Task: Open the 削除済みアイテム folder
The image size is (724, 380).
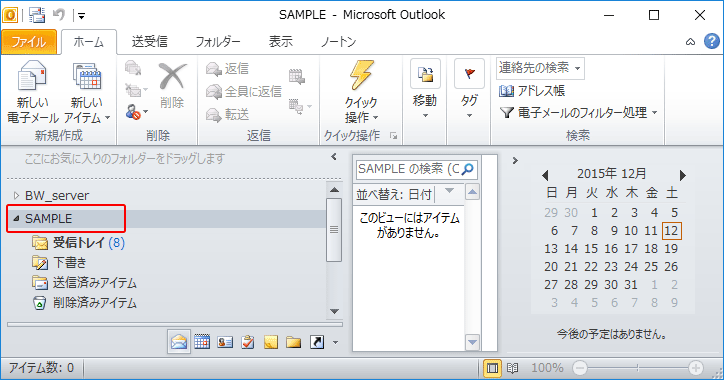Action: point(84,303)
